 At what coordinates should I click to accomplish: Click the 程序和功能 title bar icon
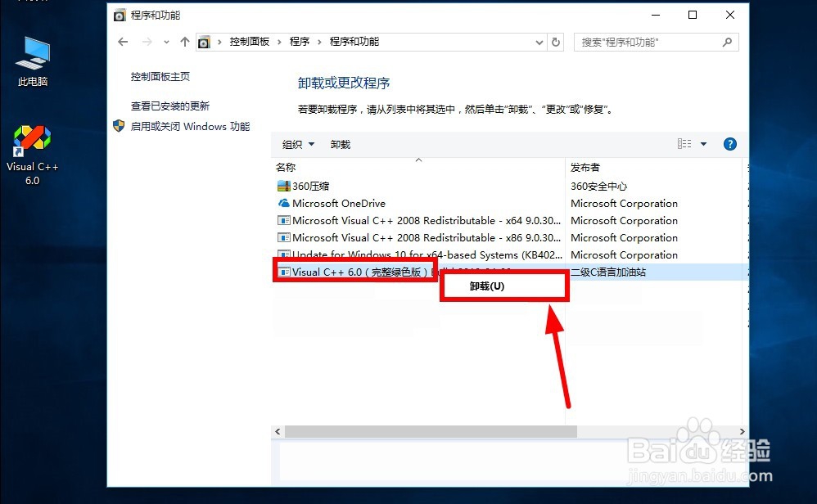120,15
